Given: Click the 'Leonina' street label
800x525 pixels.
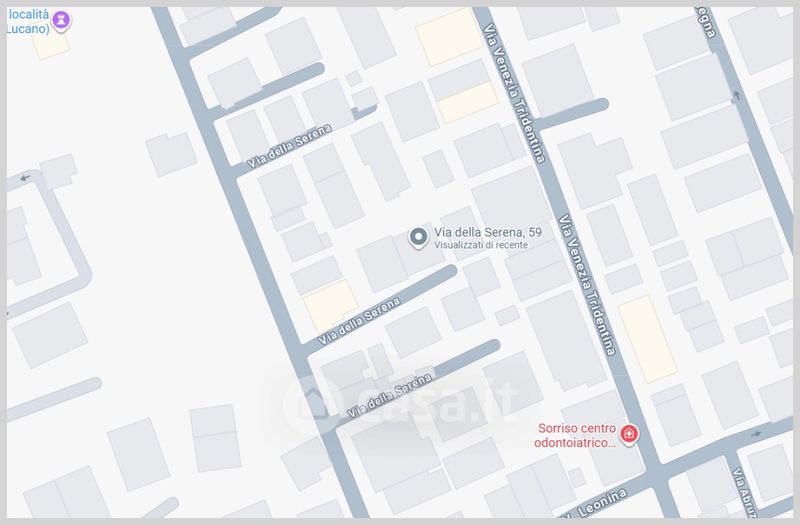Looking at the screenshot, I should tap(601, 503).
